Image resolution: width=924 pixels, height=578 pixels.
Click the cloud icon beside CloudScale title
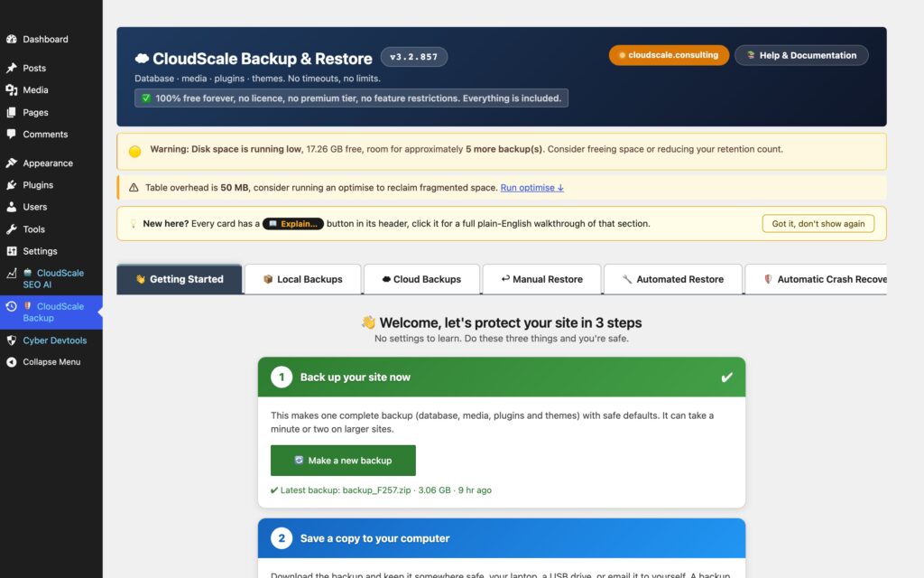[142, 59]
